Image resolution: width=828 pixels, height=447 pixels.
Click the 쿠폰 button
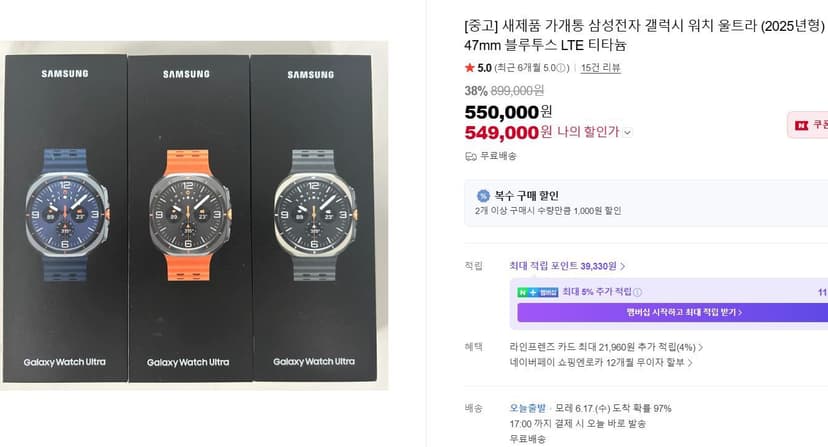tap(807, 125)
